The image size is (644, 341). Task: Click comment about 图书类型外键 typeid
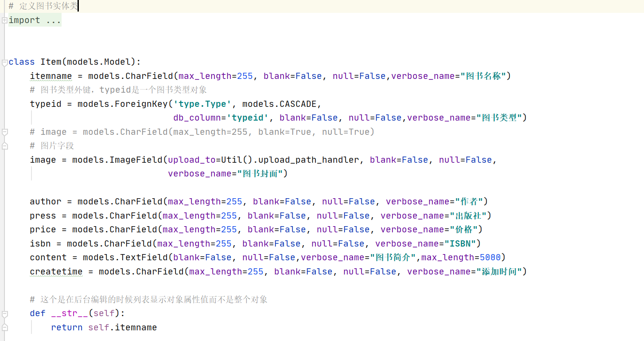(x=118, y=90)
